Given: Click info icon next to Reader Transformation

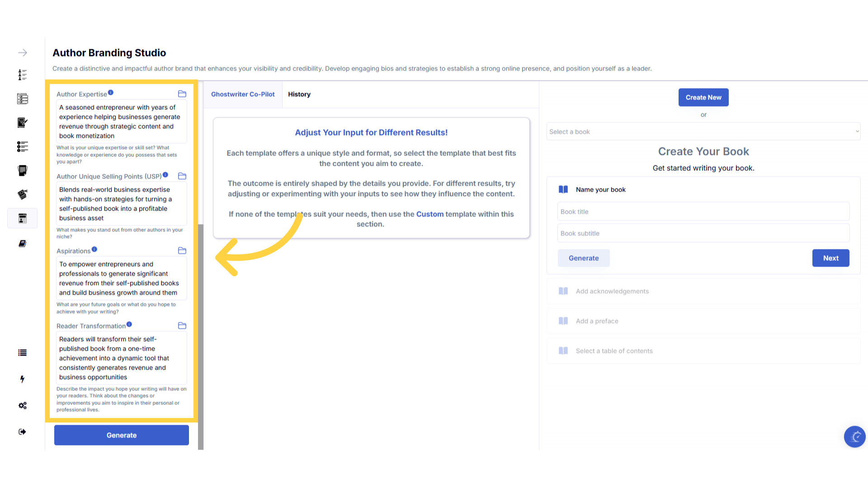Looking at the screenshot, I should coord(129,324).
